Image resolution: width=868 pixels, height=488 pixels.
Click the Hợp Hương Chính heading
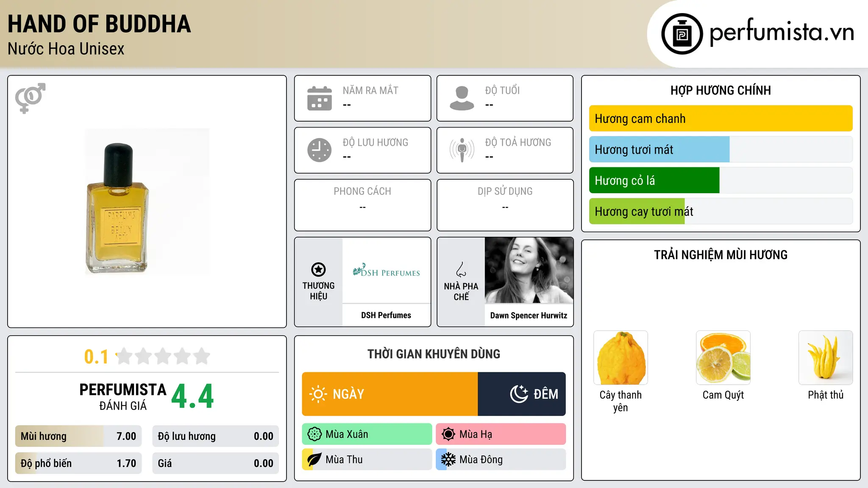[x=721, y=90]
